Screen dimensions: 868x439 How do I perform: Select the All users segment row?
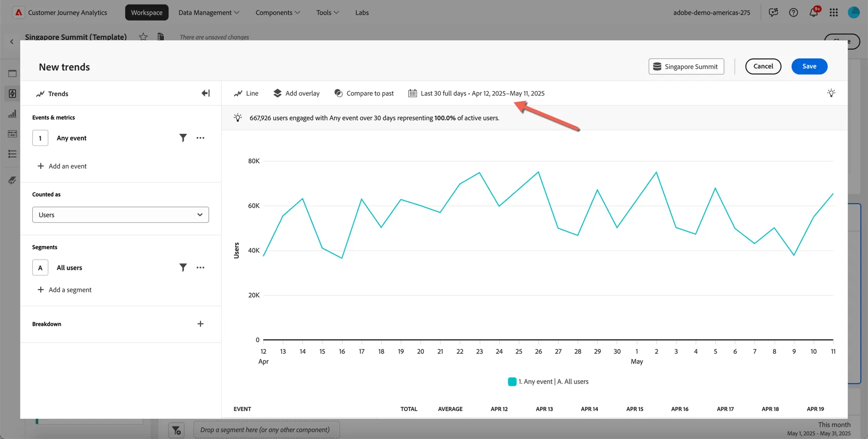click(121, 268)
